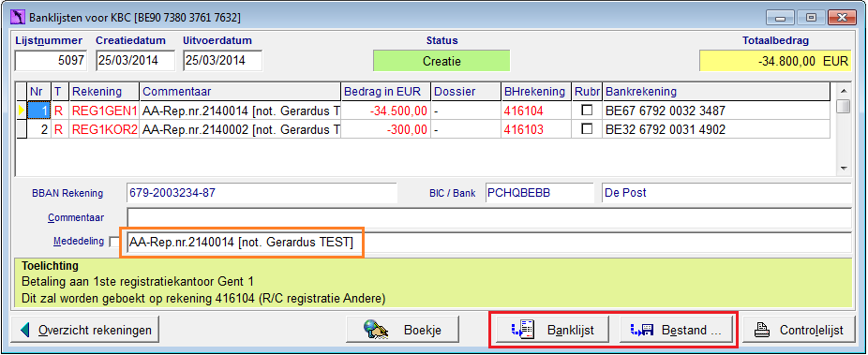Toggle Rubr checkbox for REG1KOR2 row
The height and width of the screenshot is (355, 868).
point(587,129)
